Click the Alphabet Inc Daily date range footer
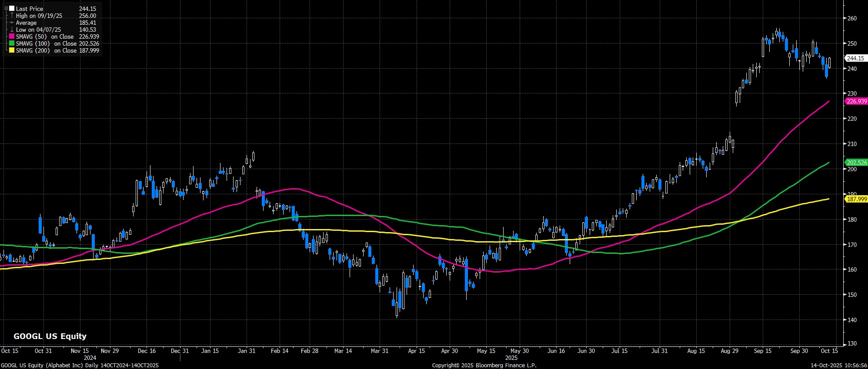The width and height of the screenshot is (868, 369). (80, 366)
